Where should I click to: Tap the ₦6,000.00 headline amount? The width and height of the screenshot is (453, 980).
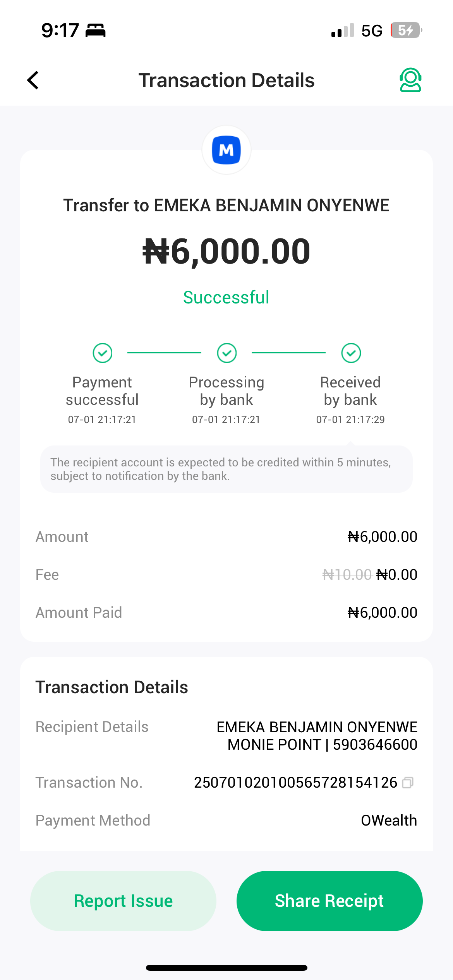[226, 252]
